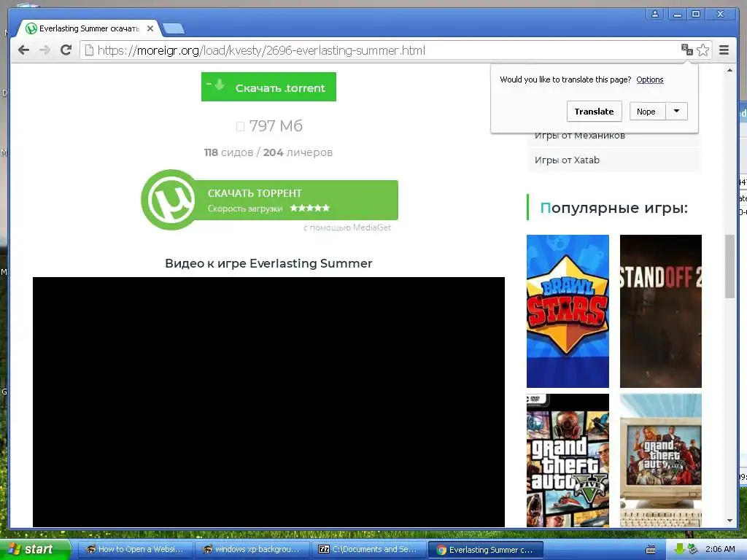Open 'Игры от Механиков' sidebar link
Viewport: 747px width, 560px height.
580,136
